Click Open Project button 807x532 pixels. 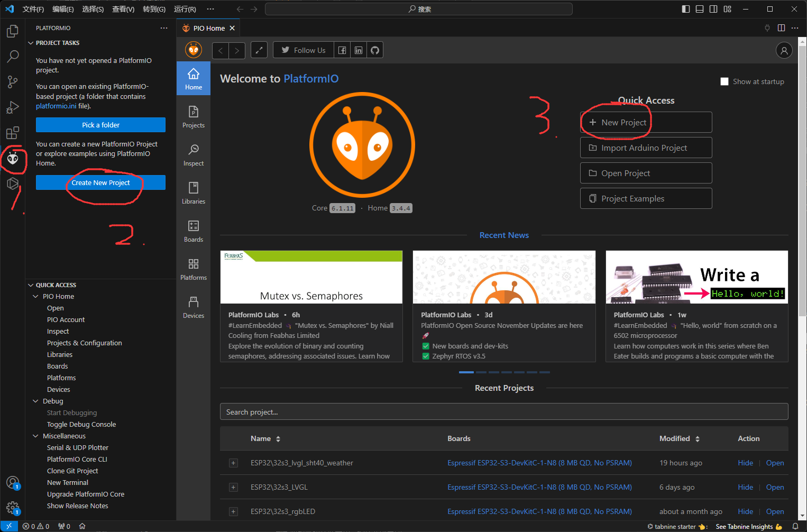(x=646, y=173)
